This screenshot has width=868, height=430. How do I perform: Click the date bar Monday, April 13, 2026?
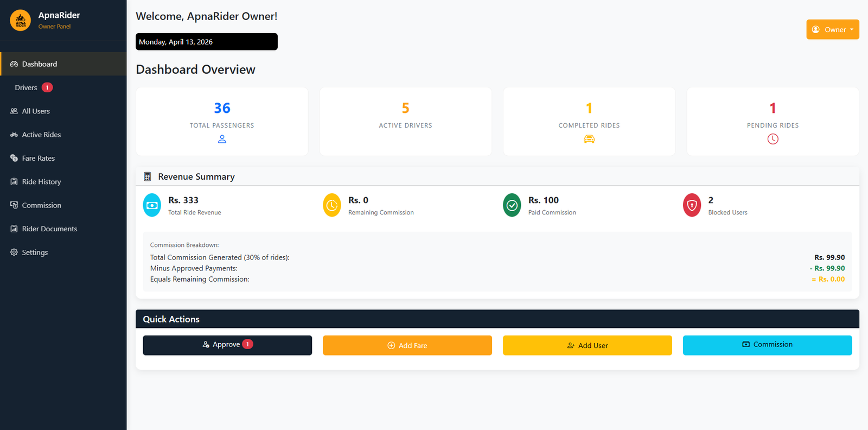pos(207,42)
